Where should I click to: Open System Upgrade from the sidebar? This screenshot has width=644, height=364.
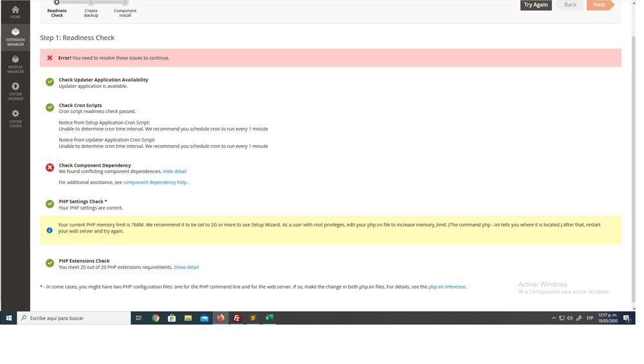[15, 91]
